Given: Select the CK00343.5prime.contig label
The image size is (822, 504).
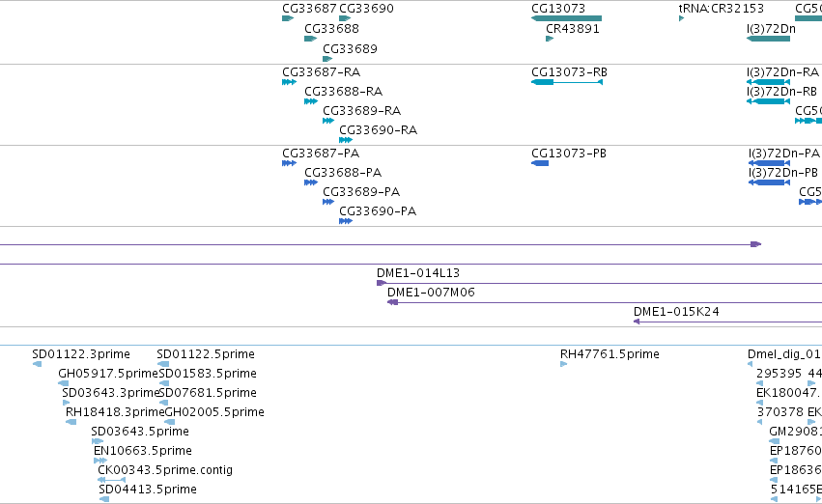Looking at the screenshot, I should point(165,470).
